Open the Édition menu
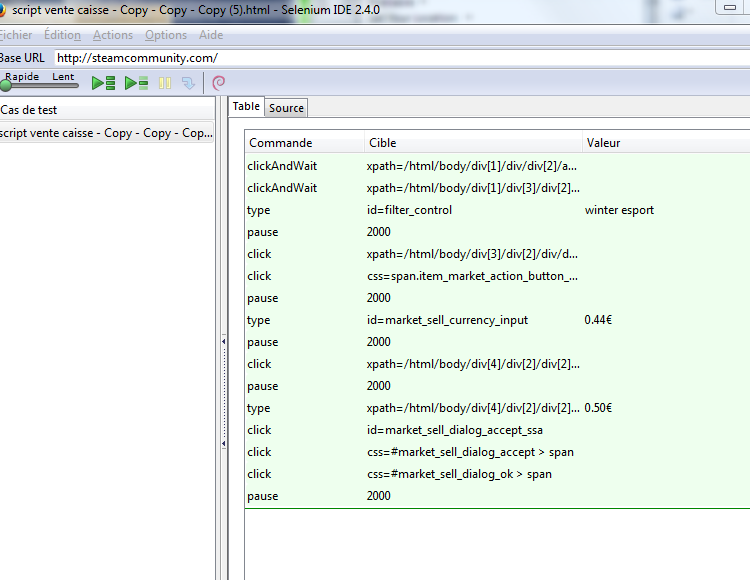This screenshot has height=580, width=750. coord(62,35)
